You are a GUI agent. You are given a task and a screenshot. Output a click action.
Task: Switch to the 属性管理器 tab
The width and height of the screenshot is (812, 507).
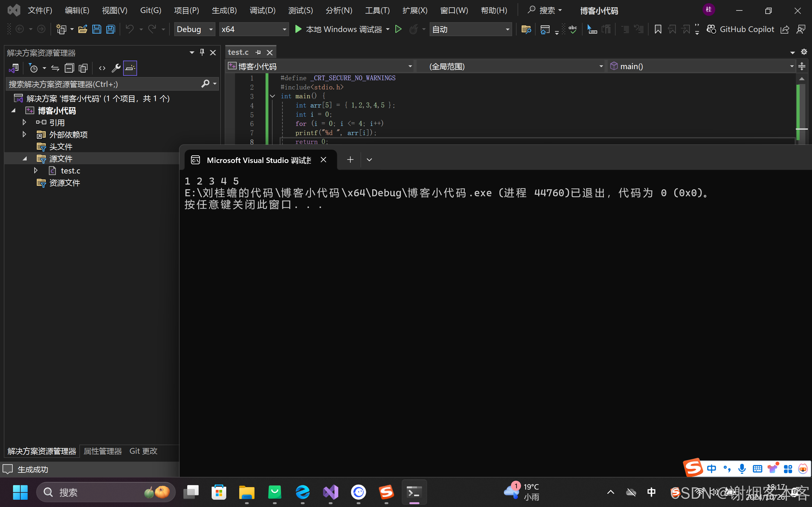103,451
